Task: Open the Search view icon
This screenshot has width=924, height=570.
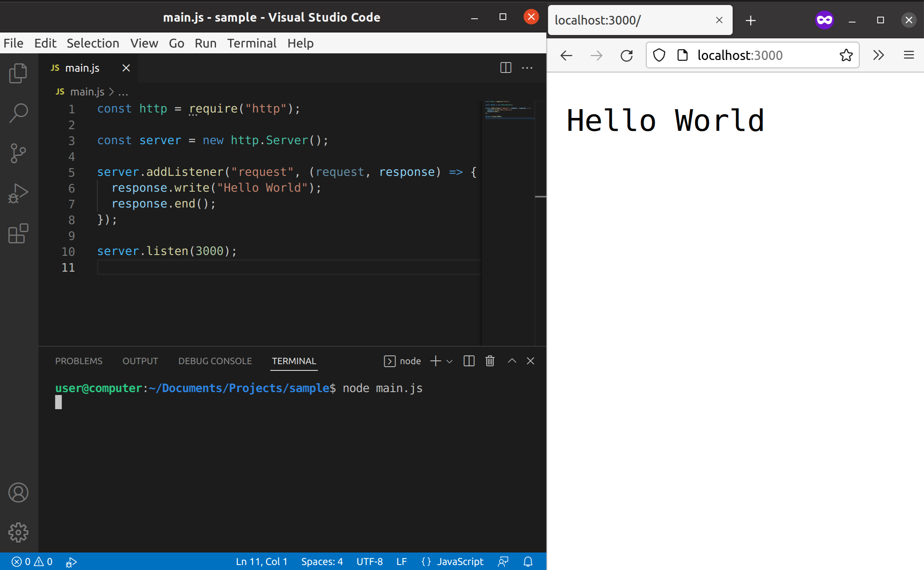Action: tap(18, 113)
